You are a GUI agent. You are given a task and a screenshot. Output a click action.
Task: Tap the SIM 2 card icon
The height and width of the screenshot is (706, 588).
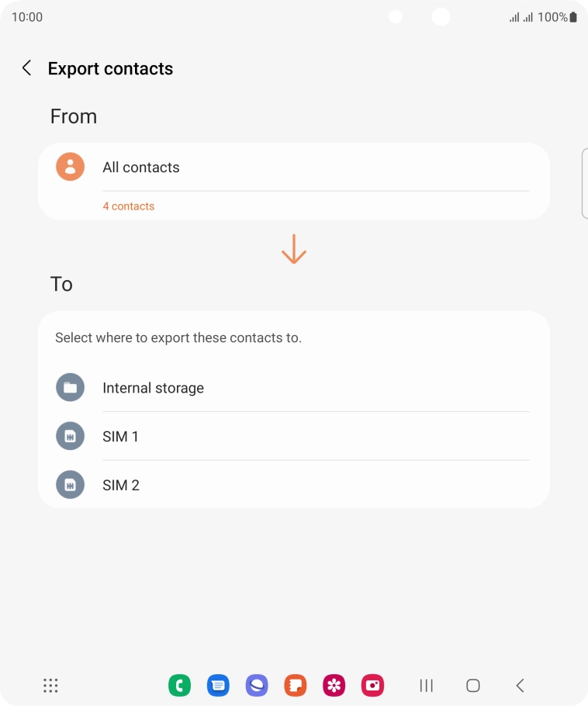click(x=70, y=485)
